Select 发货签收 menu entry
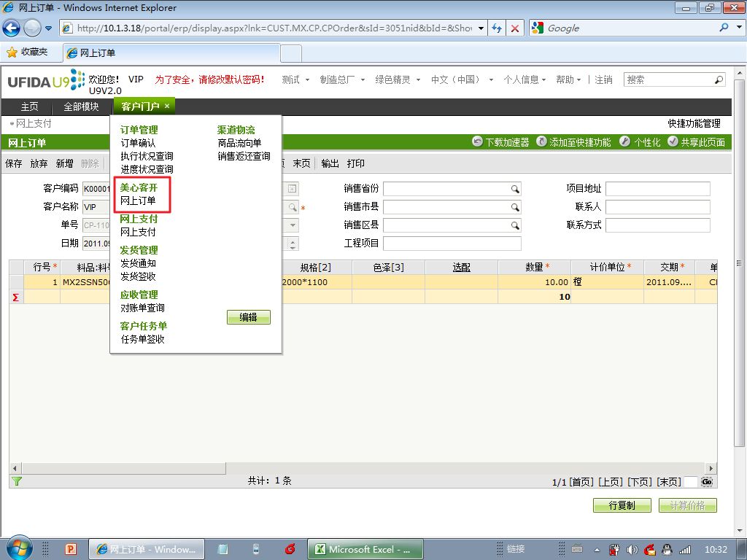The image size is (747, 560). click(138, 276)
